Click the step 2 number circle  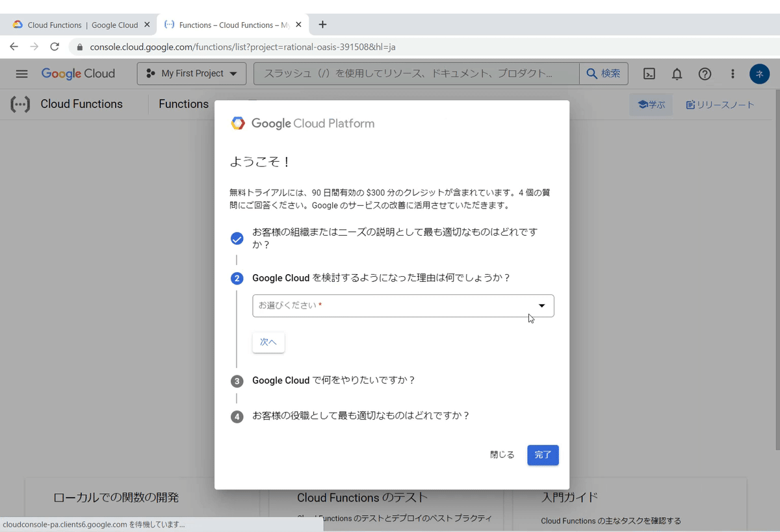pos(237,278)
